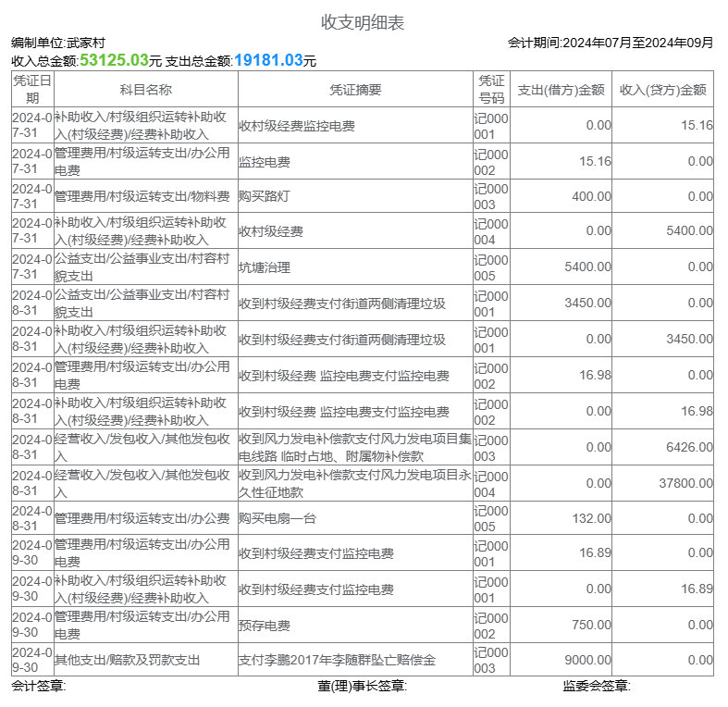
Task: Select the blue expense total 19181.03
Action: [268, 60]
